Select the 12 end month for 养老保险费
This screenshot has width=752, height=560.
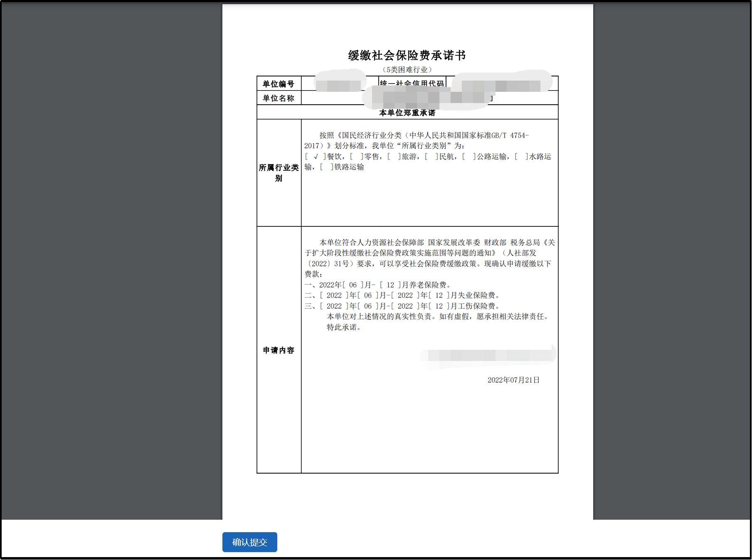tap(390, 285)
